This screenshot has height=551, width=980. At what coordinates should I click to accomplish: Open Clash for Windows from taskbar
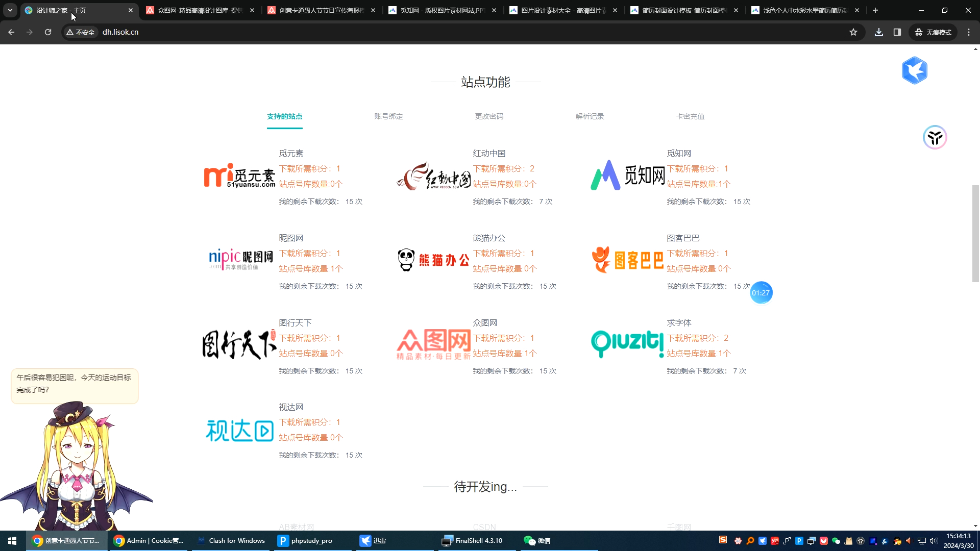tap(231, 541)
